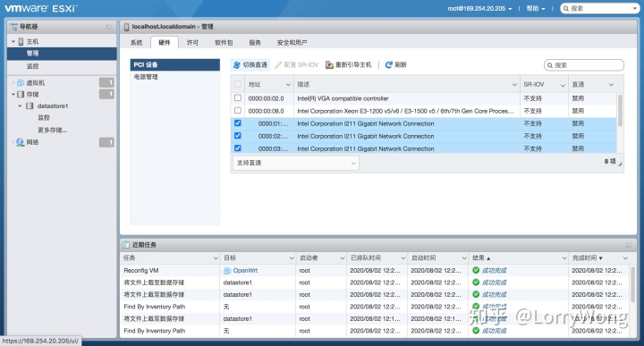
Task: Click the Reboot host (重新引导主机) button
Action: [348, 65]
